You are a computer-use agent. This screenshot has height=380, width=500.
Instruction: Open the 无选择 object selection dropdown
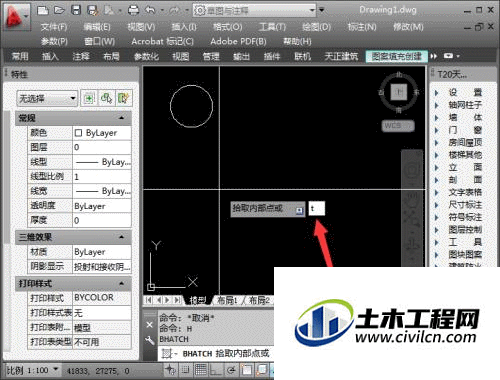47,98
